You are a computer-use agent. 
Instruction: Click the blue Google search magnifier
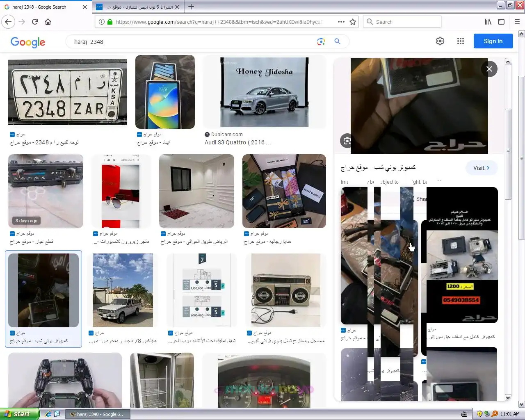(337, 41)
